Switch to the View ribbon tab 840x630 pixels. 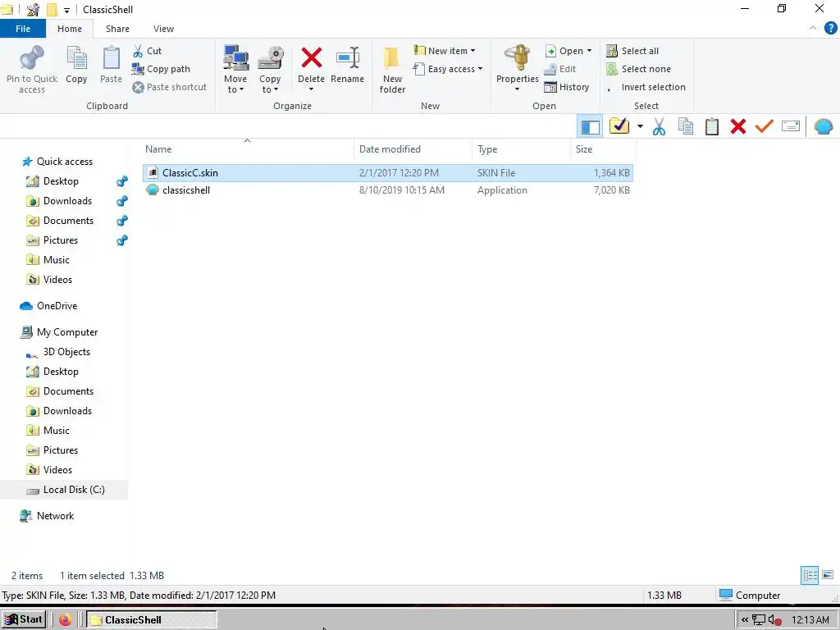(x=163, y=29)
